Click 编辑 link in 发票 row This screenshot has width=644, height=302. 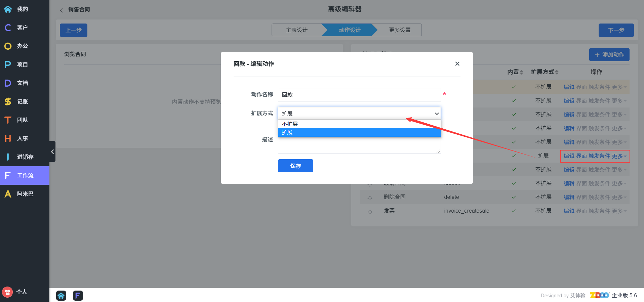coord(569,211)
